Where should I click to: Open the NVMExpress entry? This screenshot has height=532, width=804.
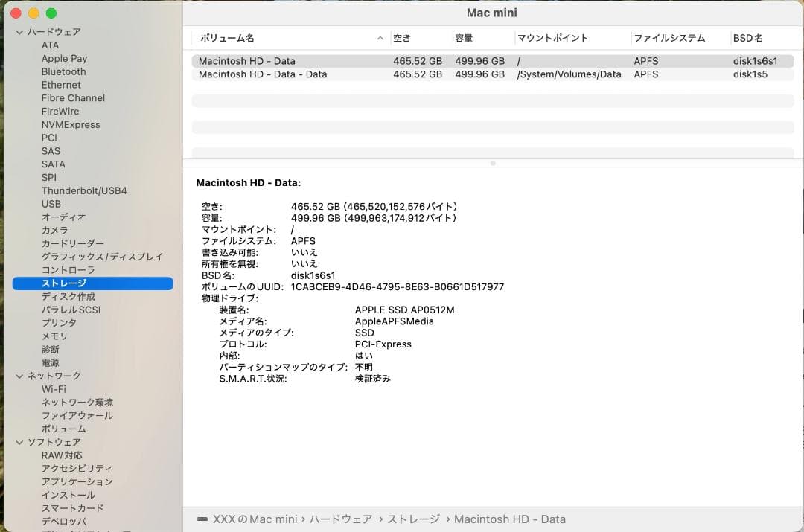(x=71, y=124)
